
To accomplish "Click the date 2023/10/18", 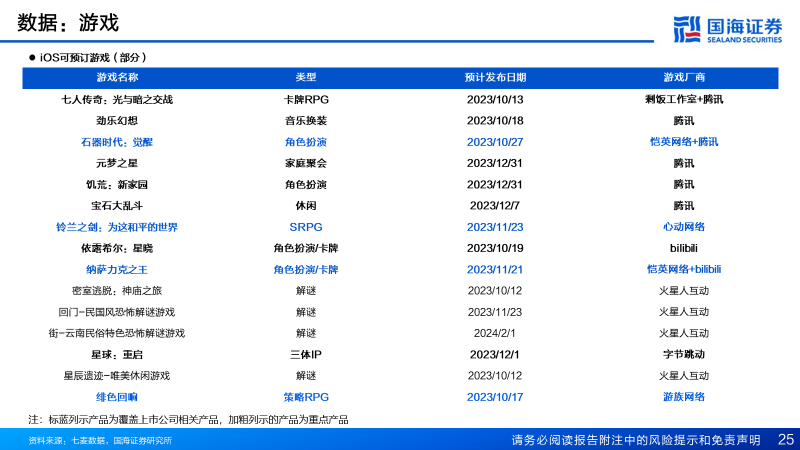I will [x=495, y=121].
